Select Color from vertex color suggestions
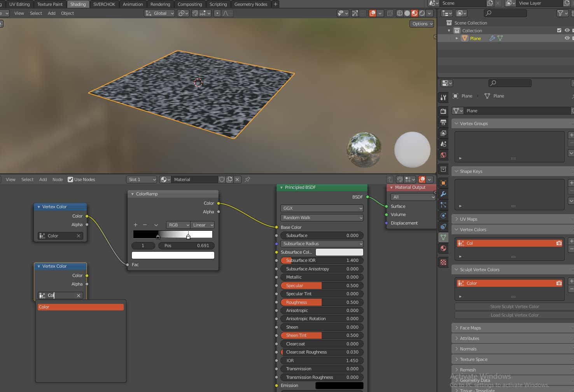The width and height of the screenshot is (574, 392). [80, 307]
